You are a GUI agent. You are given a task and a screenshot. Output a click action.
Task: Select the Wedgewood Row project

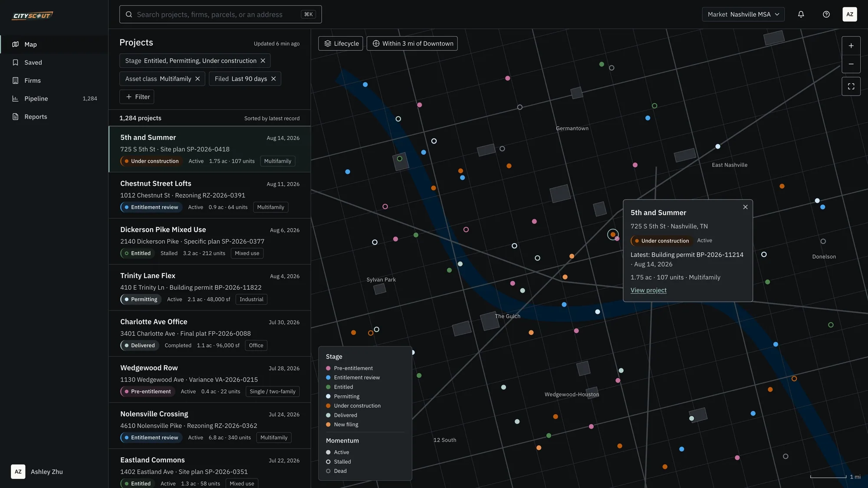click(x=210, y=380)
